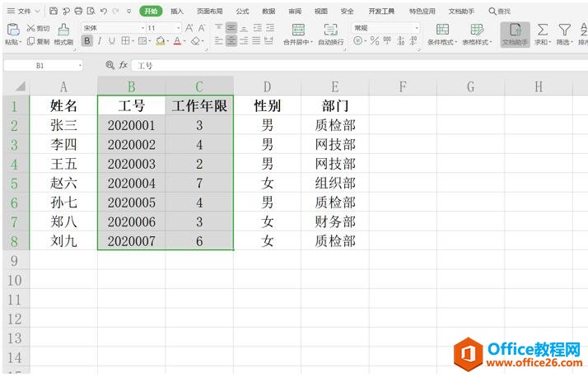The width and height of the screenshot is (588, 377).
Task: Click justify alignment icon
Action: 256,40
